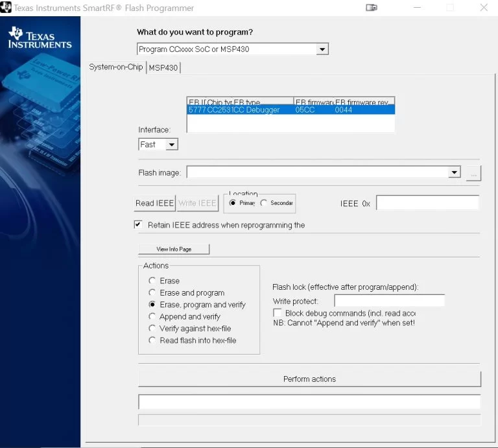498x448 pixels.
Task: Choose Append and verify action
Action: click(x=152, y=316)
